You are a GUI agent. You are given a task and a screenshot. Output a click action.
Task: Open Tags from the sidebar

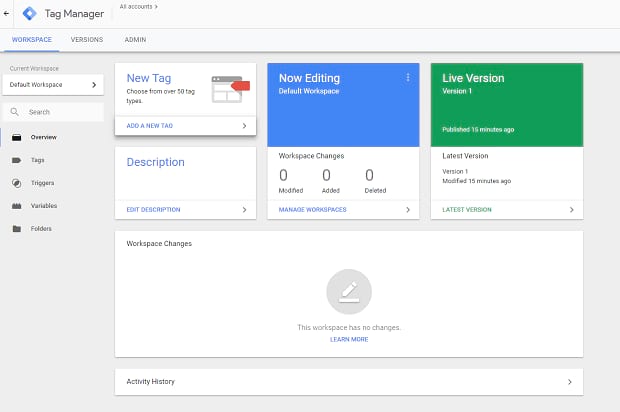point(36,160)
